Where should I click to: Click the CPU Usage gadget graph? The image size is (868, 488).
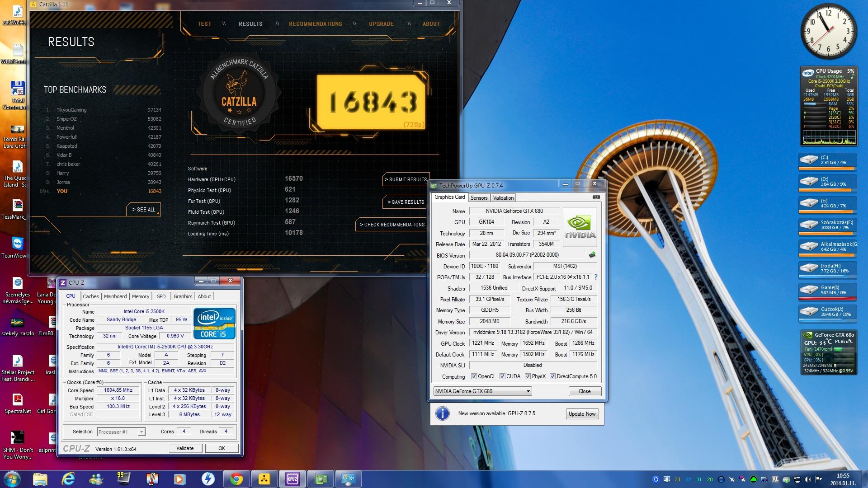829,137
